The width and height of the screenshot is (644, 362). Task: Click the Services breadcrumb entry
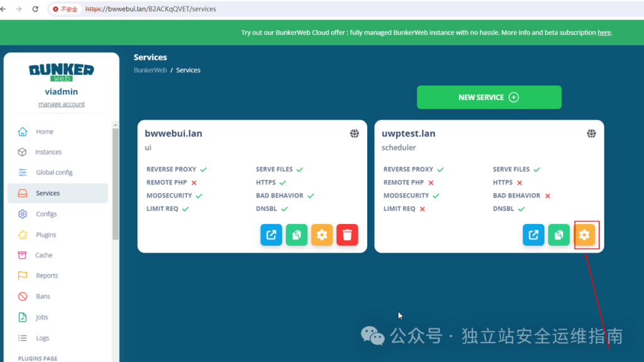188,70
